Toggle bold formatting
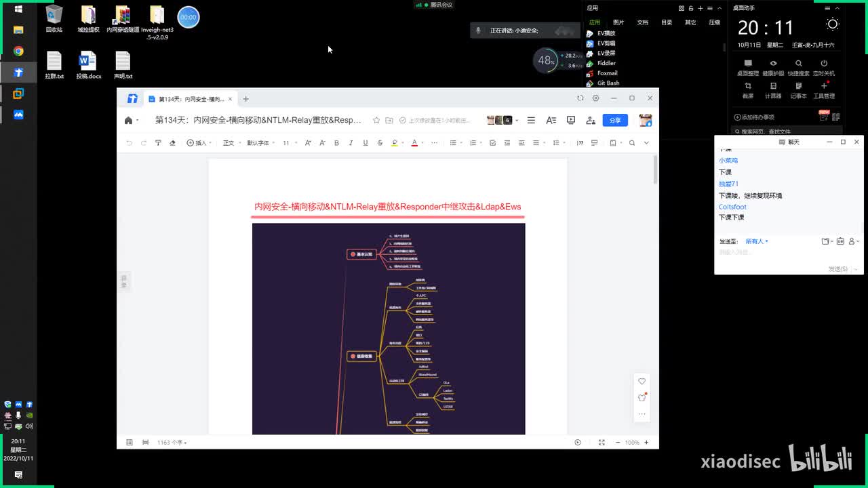Image resolution: width=868 pixels, height=488 pixels. tap(336, 143)
